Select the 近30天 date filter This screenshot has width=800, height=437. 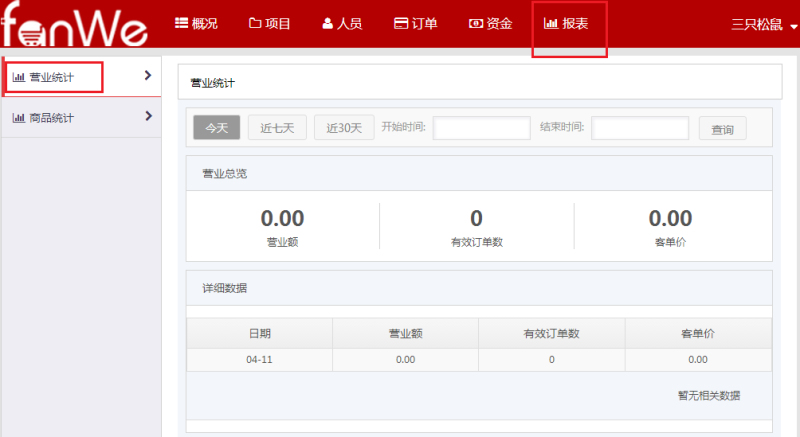[x=344, y=128]
